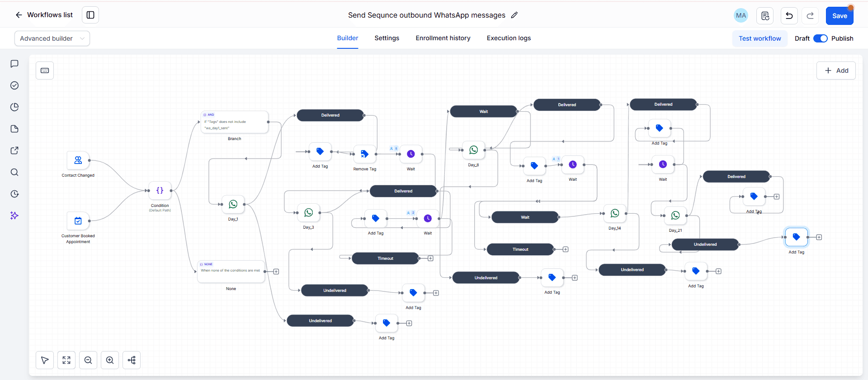
Task: Open the sticky note sidebar icon
Action: pyautogui.click(x=14, y=129)
